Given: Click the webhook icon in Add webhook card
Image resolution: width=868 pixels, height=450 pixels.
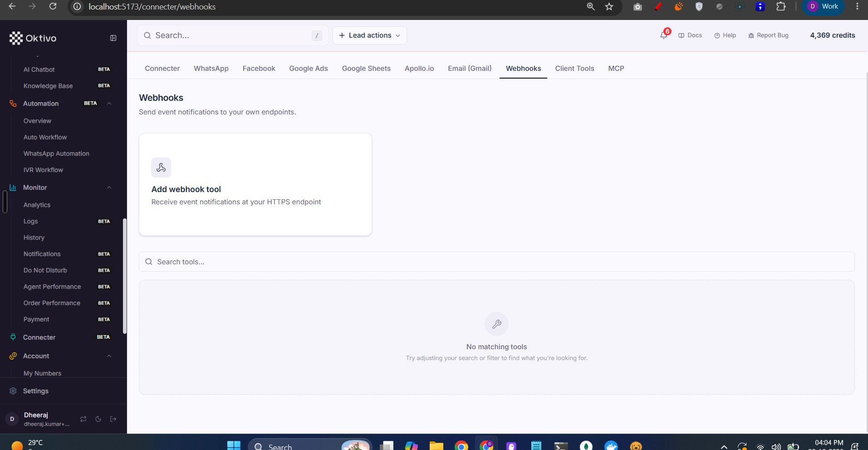Looking at the screenshot, I should tap(161, 168).
